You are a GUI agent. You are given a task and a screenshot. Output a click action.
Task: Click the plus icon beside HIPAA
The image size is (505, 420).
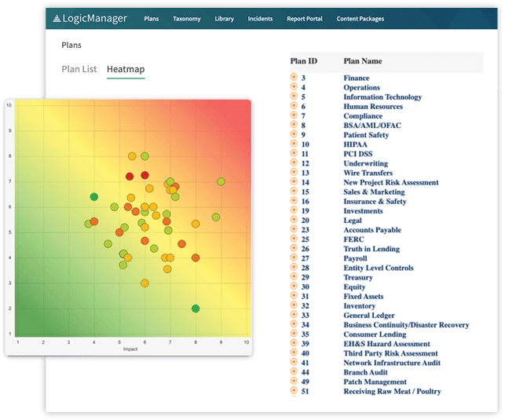tap(294, 144)
